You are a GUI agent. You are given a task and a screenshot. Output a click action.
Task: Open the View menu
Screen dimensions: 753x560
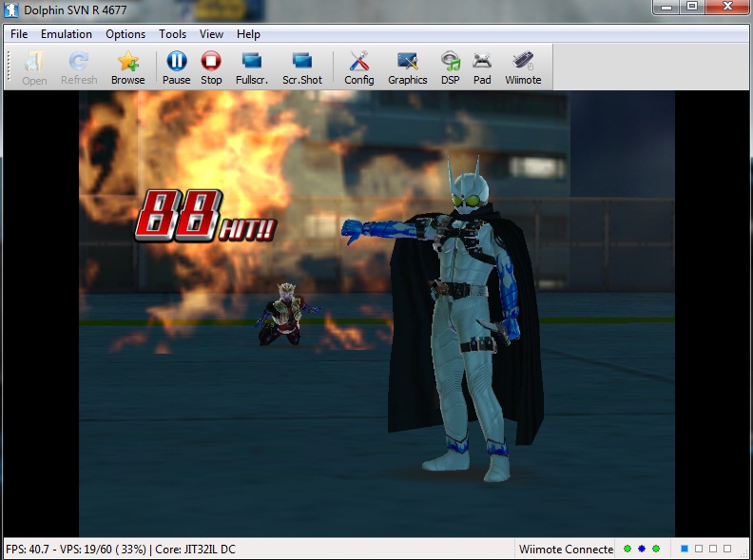(211, 34)
